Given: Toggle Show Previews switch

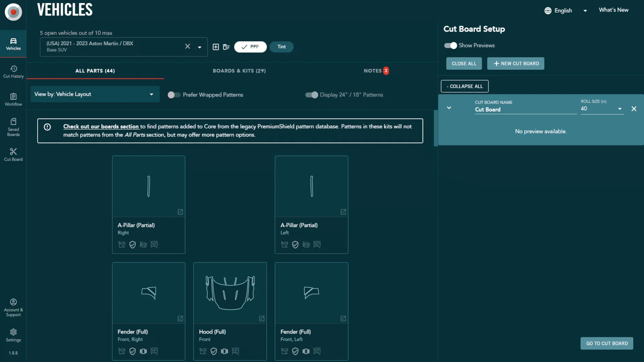Looking at the screenshot, I should pos(450,46).
